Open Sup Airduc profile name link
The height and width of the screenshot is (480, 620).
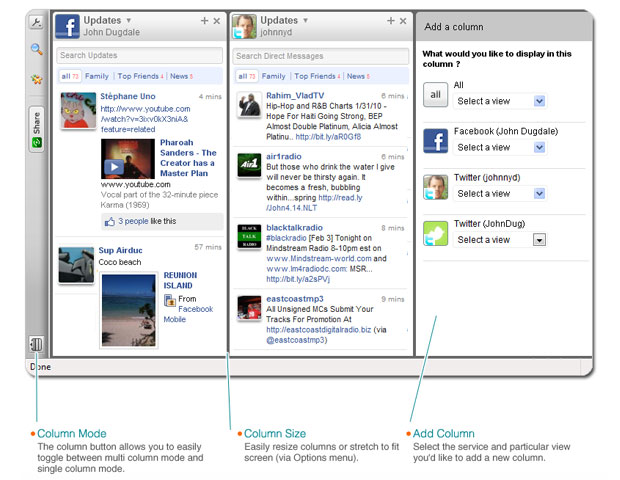(120, 250)
